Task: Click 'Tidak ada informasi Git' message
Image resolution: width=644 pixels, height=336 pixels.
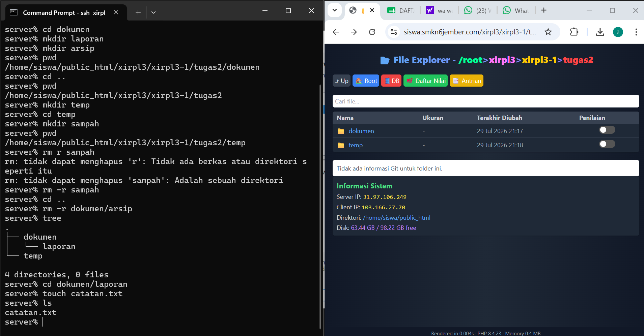Action: click(389, 169)
